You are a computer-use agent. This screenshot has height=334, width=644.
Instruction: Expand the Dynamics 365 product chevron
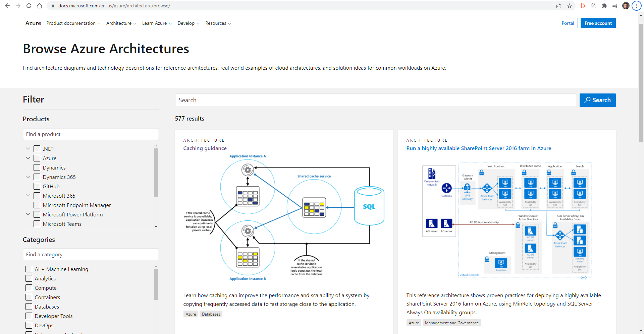28,177
